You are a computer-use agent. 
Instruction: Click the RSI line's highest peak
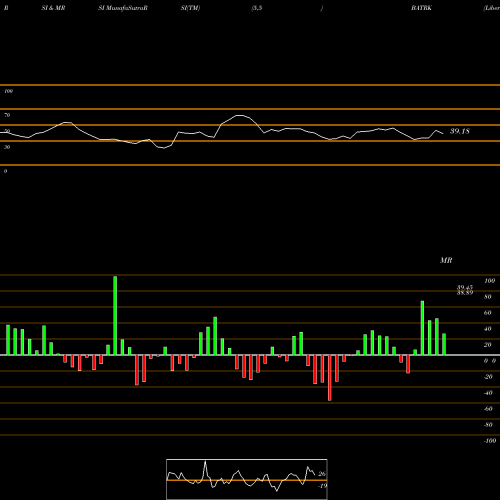tap(239, 115)
